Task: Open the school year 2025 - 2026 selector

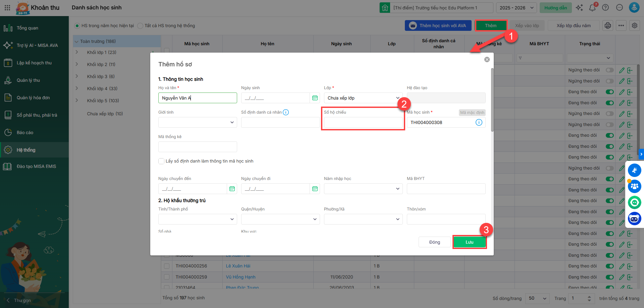Action: pyautogui.click(x=516, y=8)
